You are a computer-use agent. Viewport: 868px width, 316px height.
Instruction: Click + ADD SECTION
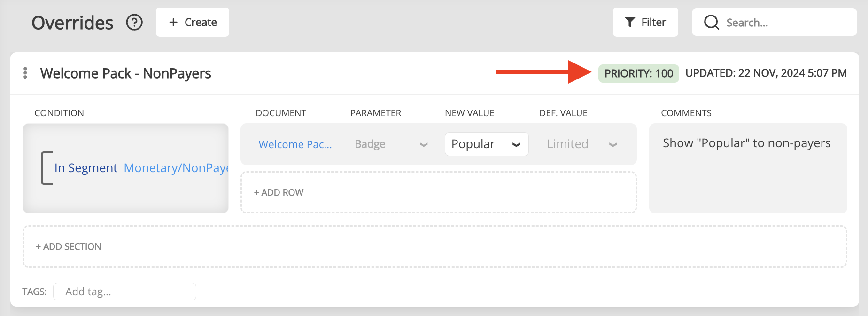[69, 246]
